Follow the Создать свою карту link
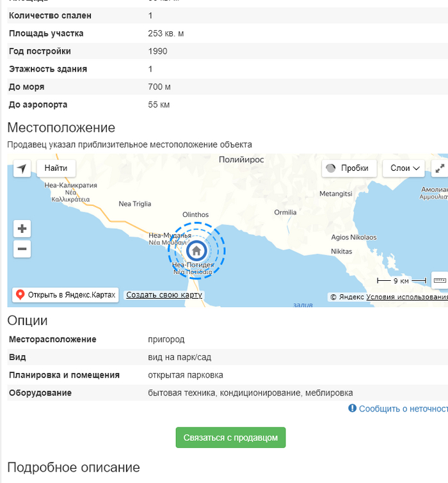This screenshot has width=448, height=483. 164,295
